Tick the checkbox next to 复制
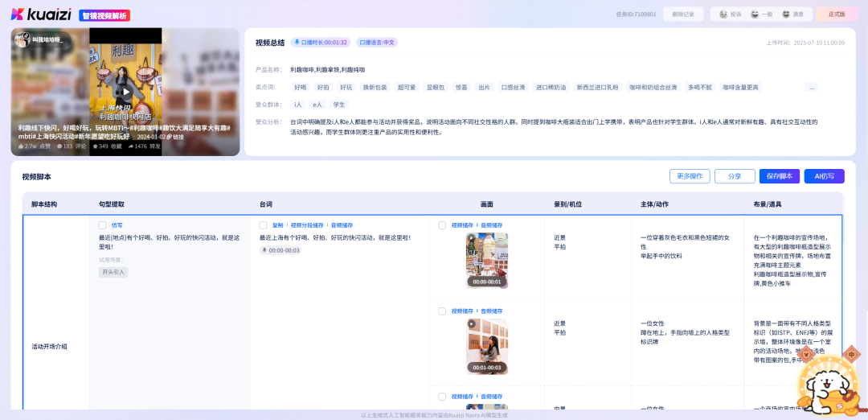The height and width of the screenshot is (420, 868). [x=264, y=225]
